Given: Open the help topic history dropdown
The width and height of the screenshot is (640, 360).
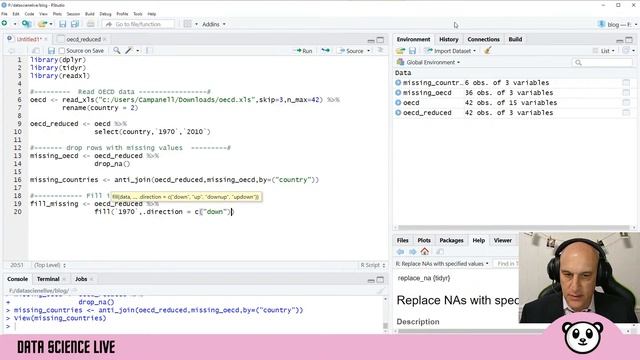Looking at the screenshot, I should [x=442, y=264].
